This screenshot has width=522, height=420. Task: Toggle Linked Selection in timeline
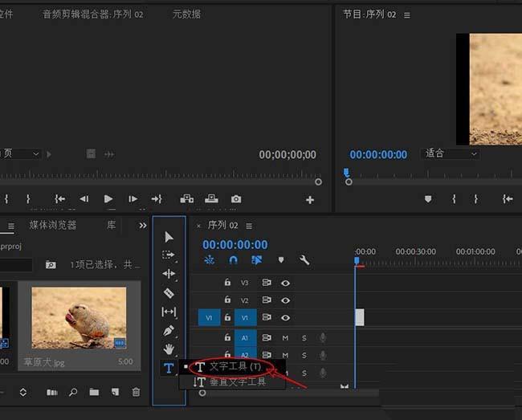tap(257, 259)
